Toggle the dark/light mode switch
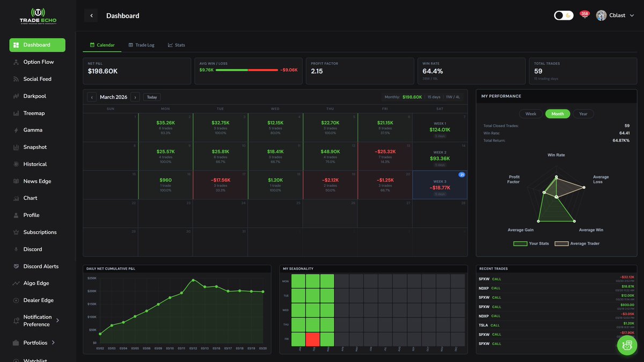 pyautogui.click(x=564, y=16)
